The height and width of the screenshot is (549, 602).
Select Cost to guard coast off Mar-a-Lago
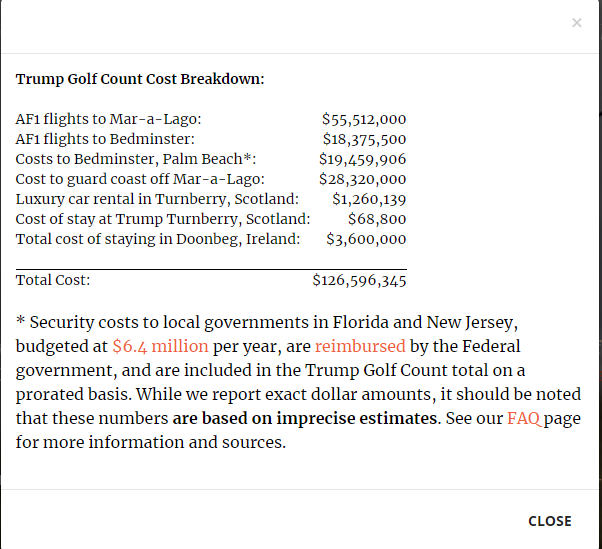coord(140,179)
